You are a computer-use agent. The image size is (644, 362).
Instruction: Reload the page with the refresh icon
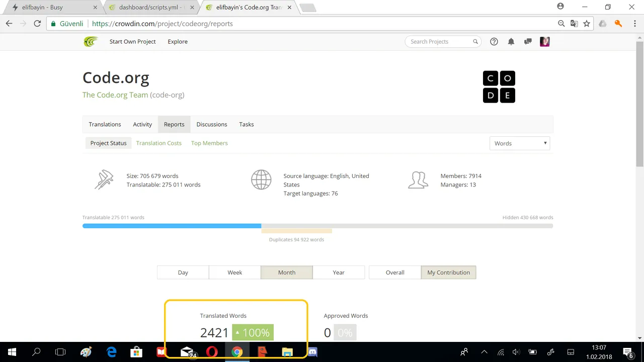(x=37, y=24)
